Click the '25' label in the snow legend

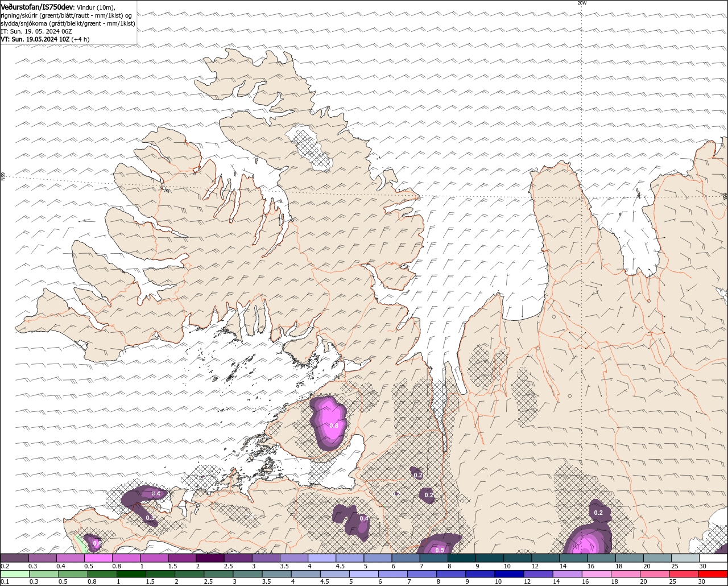[675, 566]
